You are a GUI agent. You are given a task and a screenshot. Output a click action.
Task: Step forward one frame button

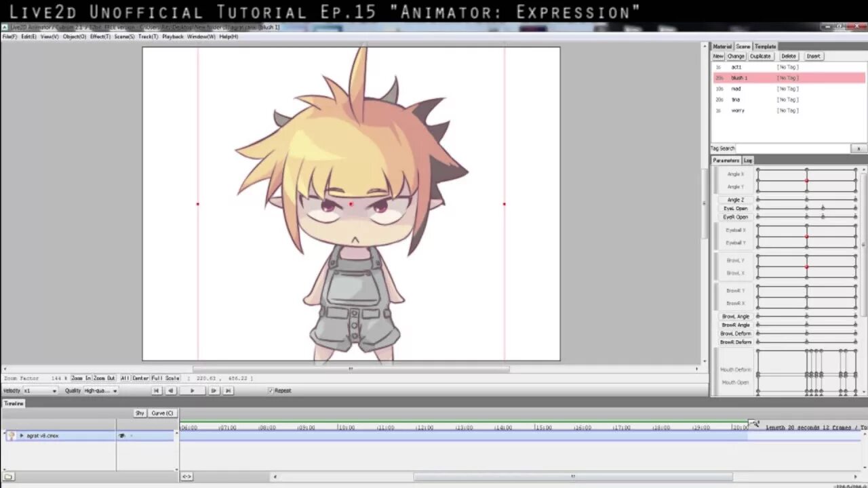click(214, 390)
